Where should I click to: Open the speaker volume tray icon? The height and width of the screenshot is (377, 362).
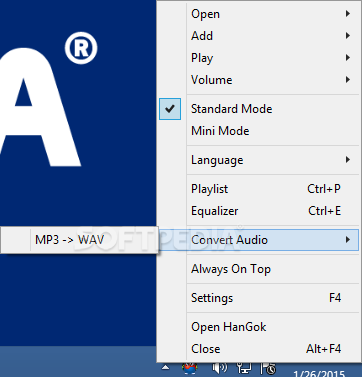pos(220,368)
